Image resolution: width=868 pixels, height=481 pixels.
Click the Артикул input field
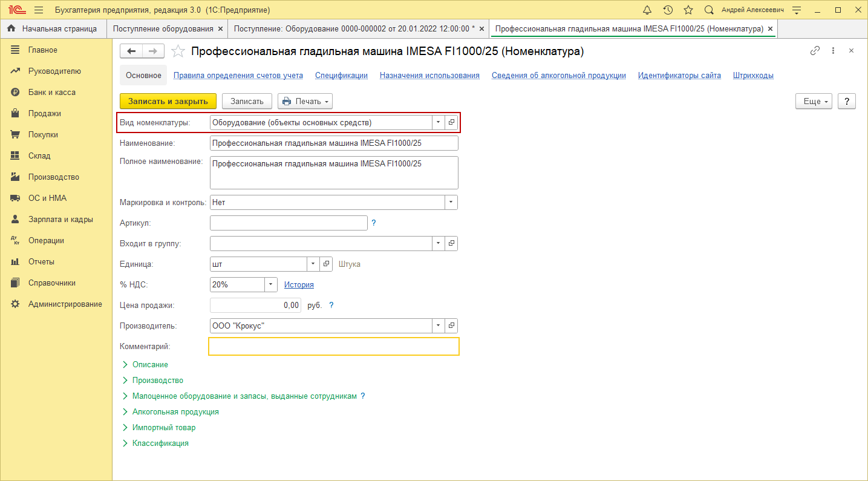tap(289, 223)
